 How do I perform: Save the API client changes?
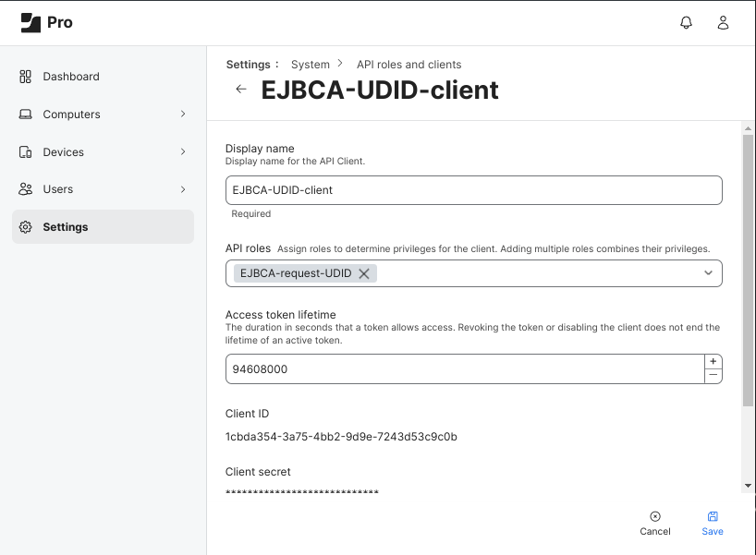(712, 523)
